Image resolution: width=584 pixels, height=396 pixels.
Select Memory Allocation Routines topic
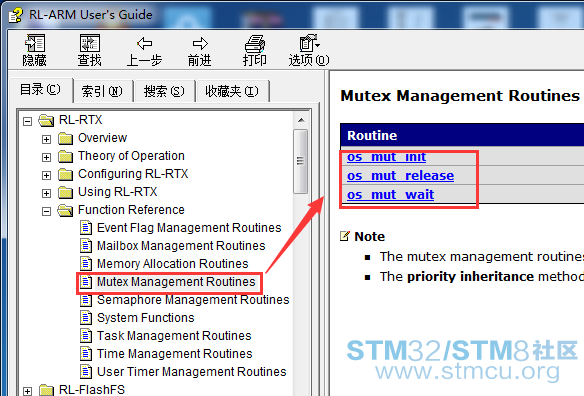172,263
